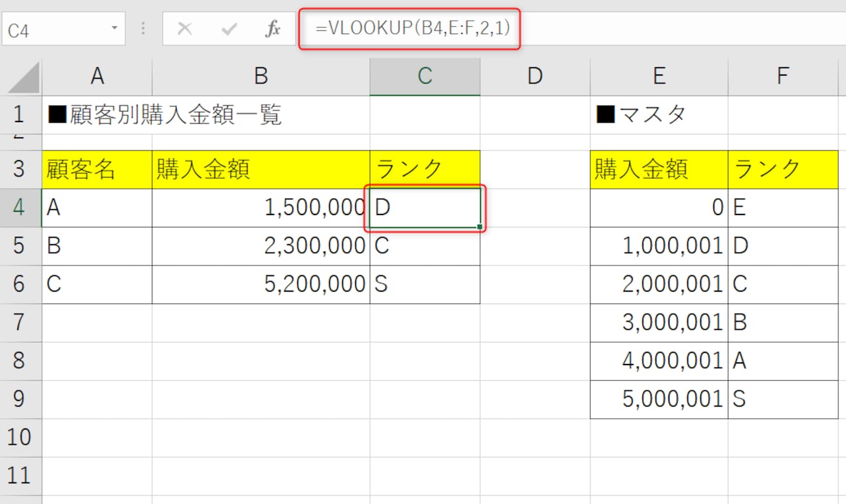Click ランク header in column C

point(425,169)
